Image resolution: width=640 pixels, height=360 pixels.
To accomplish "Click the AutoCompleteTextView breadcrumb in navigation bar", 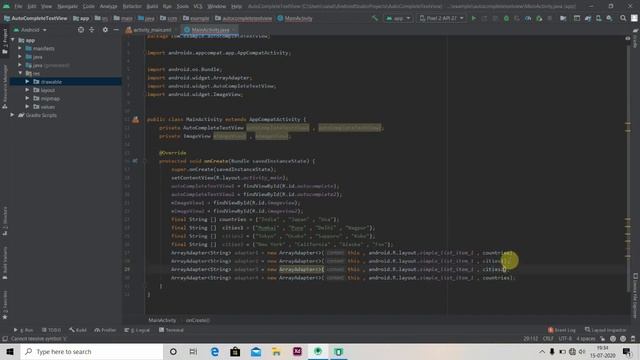I will (x=36, y=18).
